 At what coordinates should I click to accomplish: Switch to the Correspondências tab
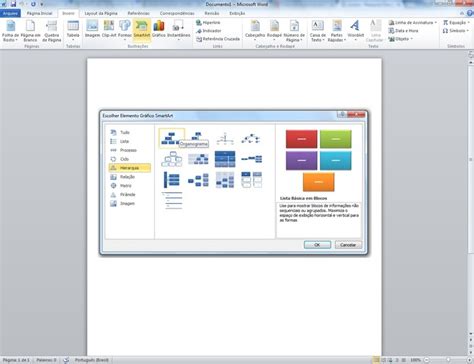point(177,13)
